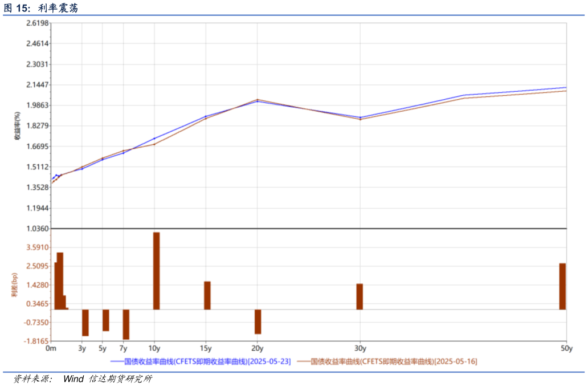Click the lowest negative bar at 7y
This screenshot has width=588, height=386.
126,324
